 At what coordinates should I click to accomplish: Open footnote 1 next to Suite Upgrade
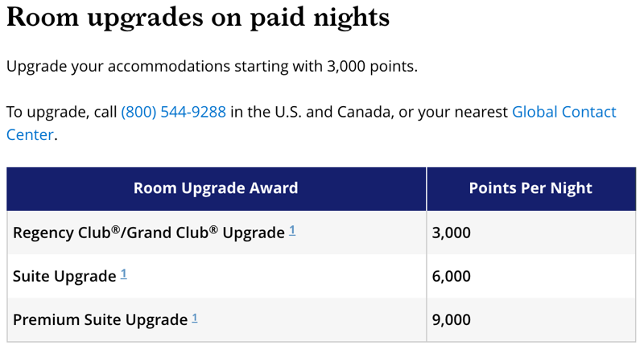pos(124,274)
